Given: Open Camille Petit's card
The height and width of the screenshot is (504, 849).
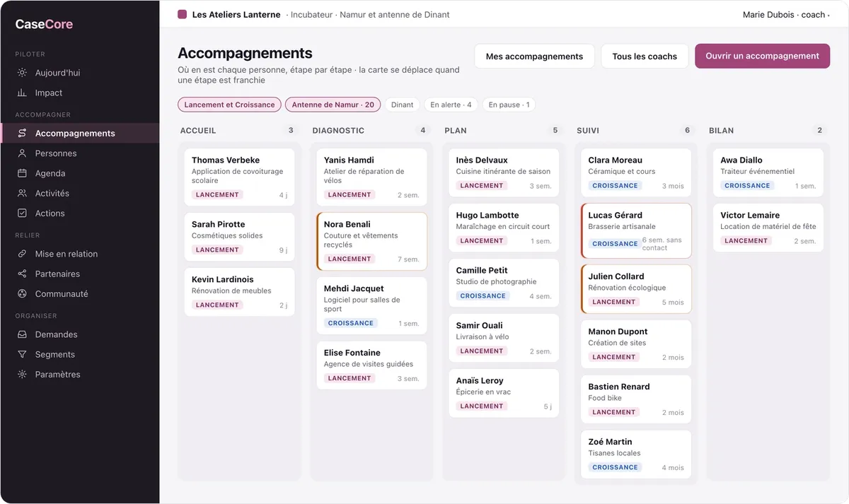Looking at the screenshot, I should pos(504,283).
